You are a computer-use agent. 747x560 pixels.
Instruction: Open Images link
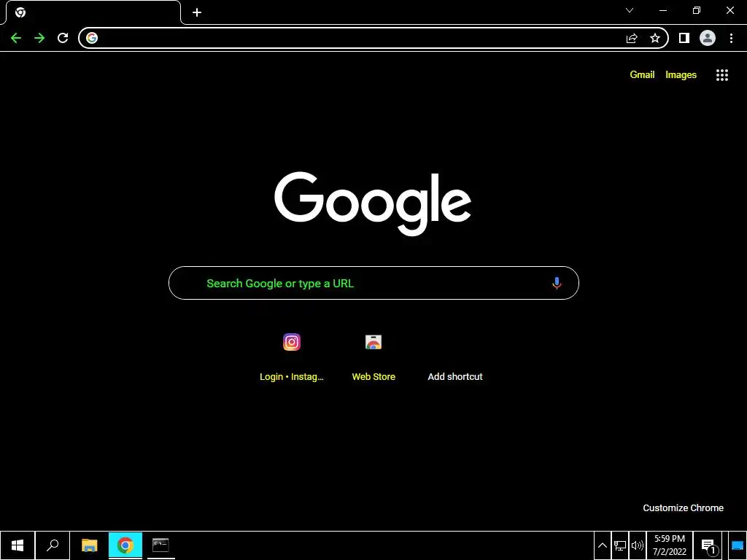point(681,75)
